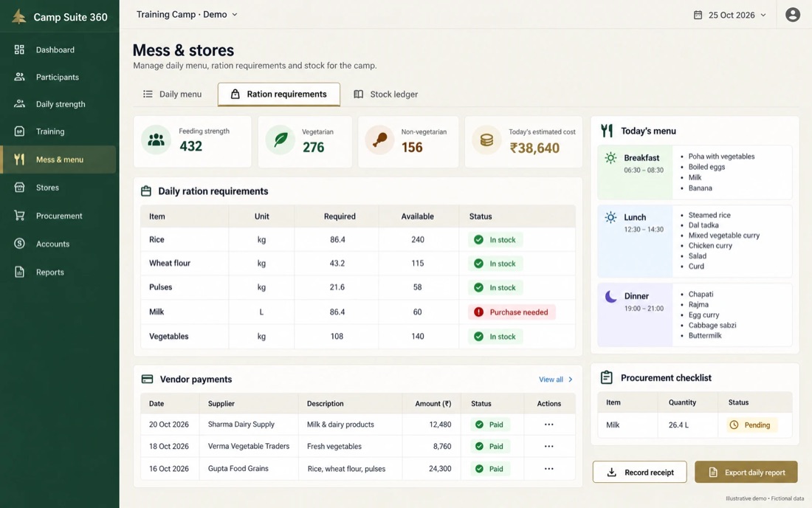This screenshot has width=812, height=508.
Task: Open actions menu for Sharma Dairy Supply
Action: click(549, 425)
